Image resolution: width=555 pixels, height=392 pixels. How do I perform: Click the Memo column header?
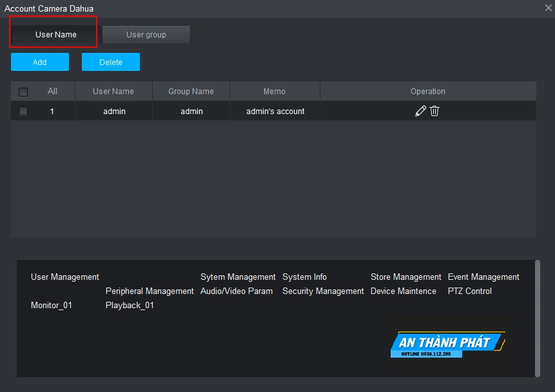(275, 92)
